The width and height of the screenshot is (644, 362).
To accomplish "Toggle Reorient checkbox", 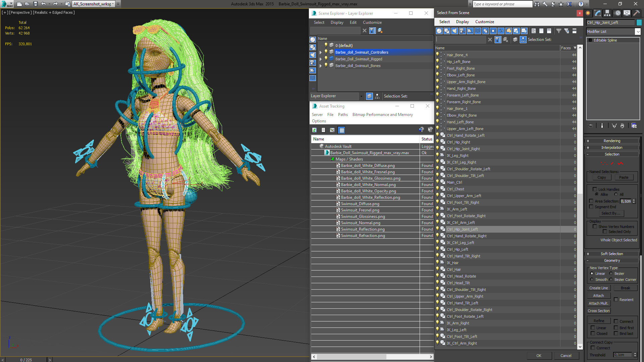I will [616, 300].
